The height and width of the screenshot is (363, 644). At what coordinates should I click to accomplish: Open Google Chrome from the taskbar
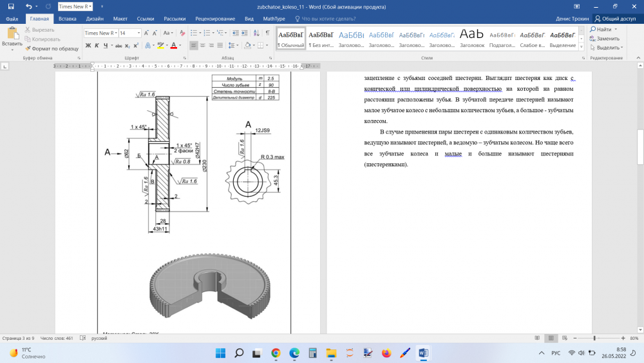pos(276,353)
